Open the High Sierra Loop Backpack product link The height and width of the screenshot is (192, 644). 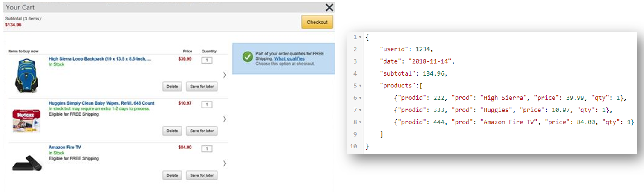pyautogui.click(x=99, y=59)
